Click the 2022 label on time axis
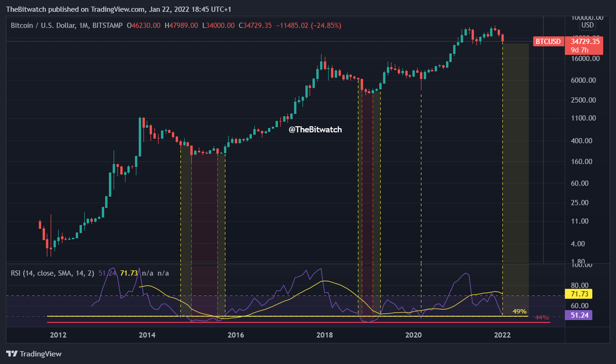 (x=502, y=335)
